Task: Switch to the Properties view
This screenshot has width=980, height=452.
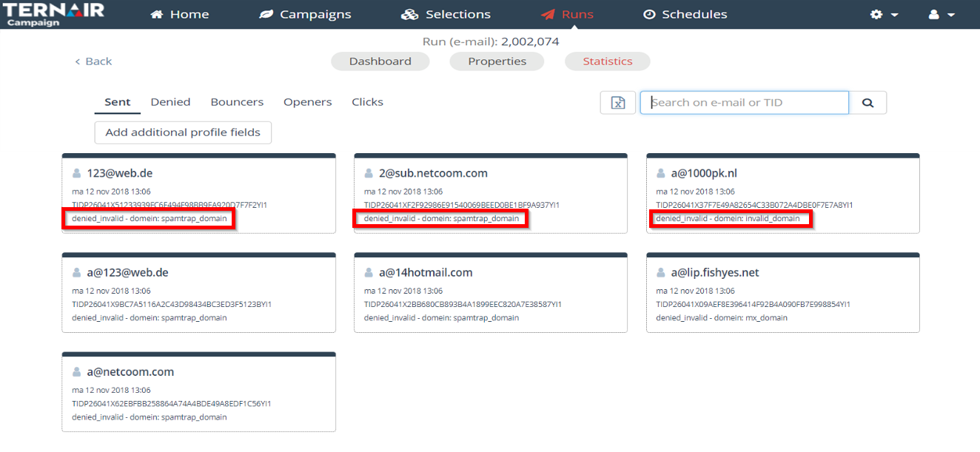Action: (497, 61)
